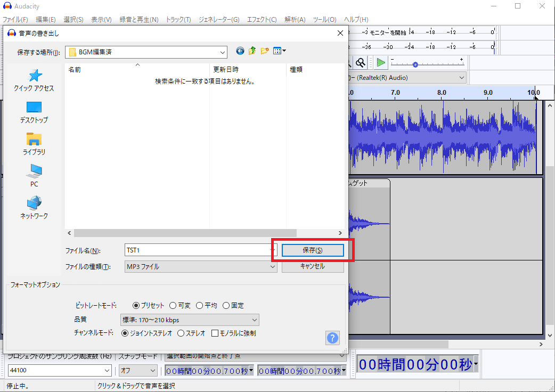Sort by 名前 column header
Screen dimensions: 555x392
[x=137, y=69]
